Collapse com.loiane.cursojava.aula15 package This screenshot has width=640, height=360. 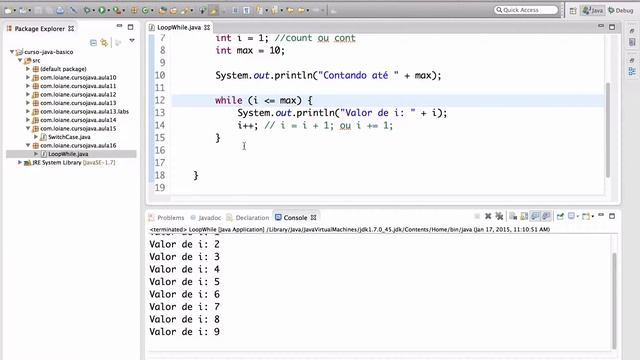coord(28,129)
